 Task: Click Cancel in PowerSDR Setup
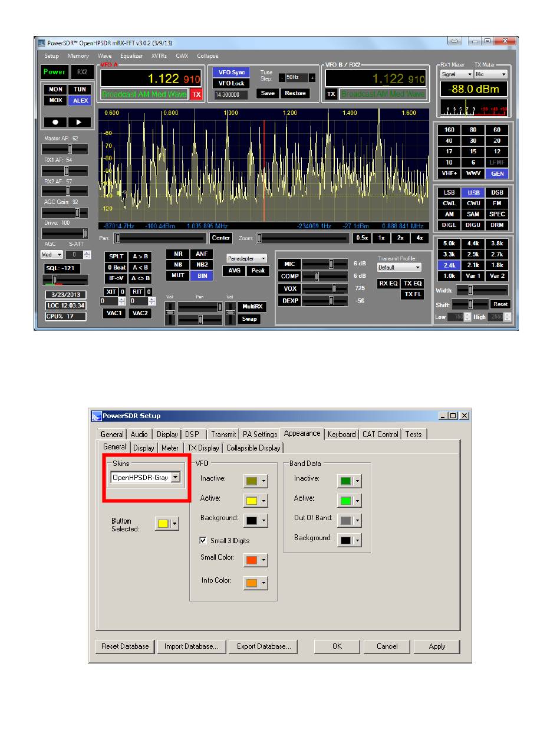pyautogui.click(x=387, y=646)
